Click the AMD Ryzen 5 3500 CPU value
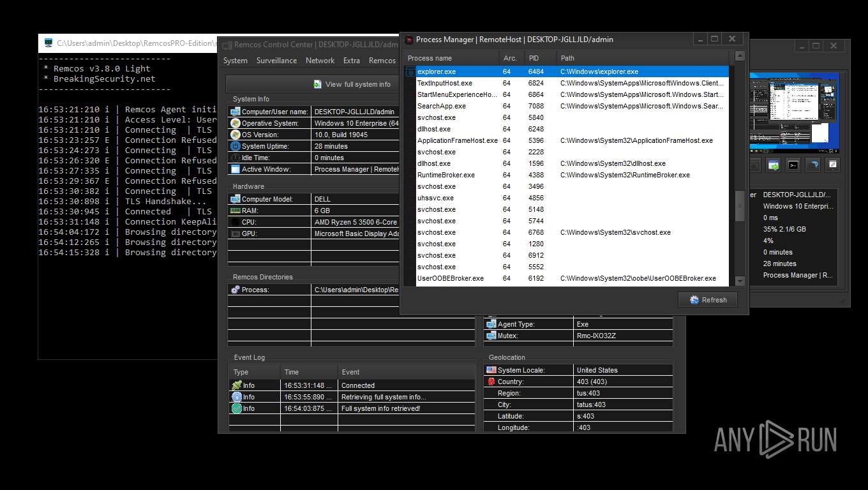The width and height of the screenshot is (868, 490). pyautogui.click(x=355, y=222)
